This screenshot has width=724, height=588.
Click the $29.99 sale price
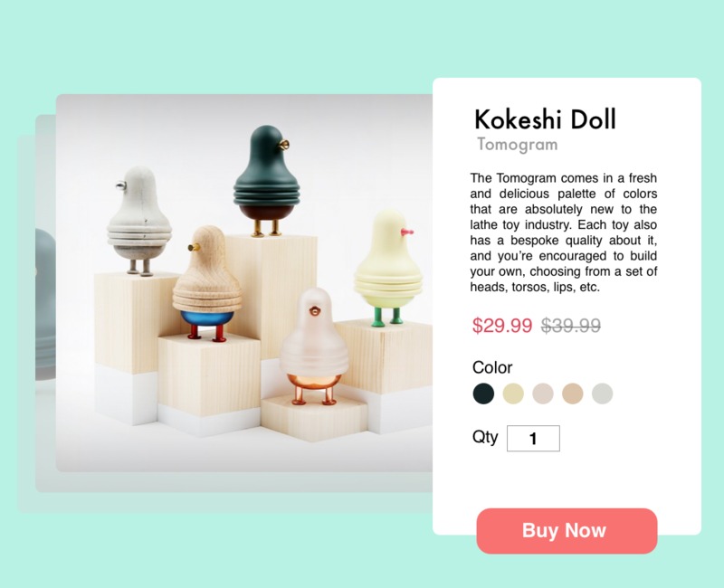coord(502,326)
